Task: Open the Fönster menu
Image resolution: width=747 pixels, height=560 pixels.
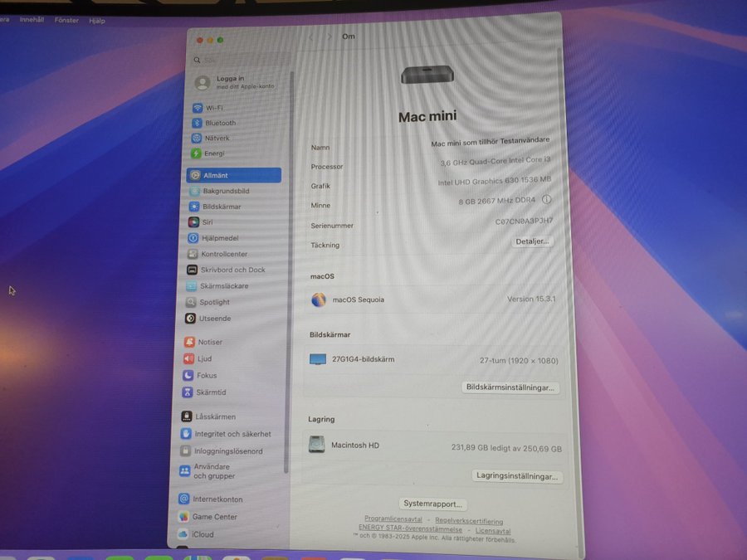Action: pos(66,20)
